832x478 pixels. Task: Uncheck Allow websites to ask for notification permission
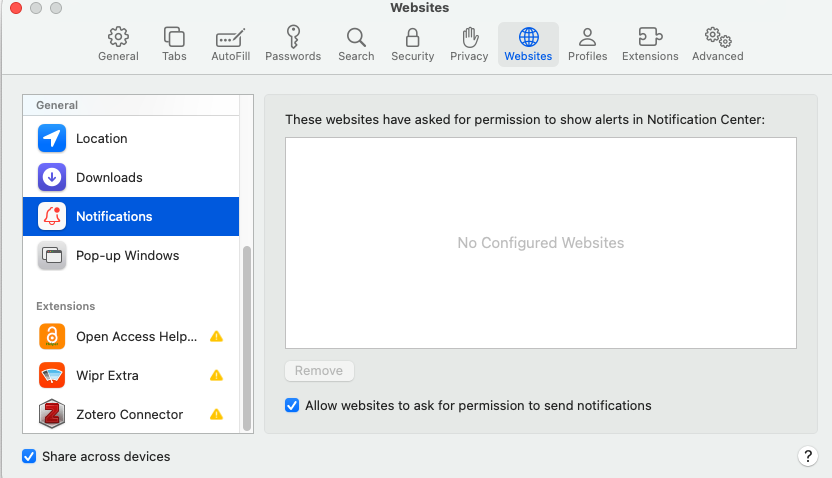tap(292, 406)
